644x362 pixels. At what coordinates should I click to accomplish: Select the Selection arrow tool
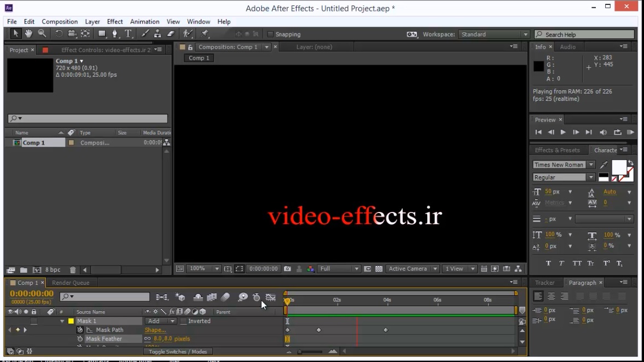point(15,34)
